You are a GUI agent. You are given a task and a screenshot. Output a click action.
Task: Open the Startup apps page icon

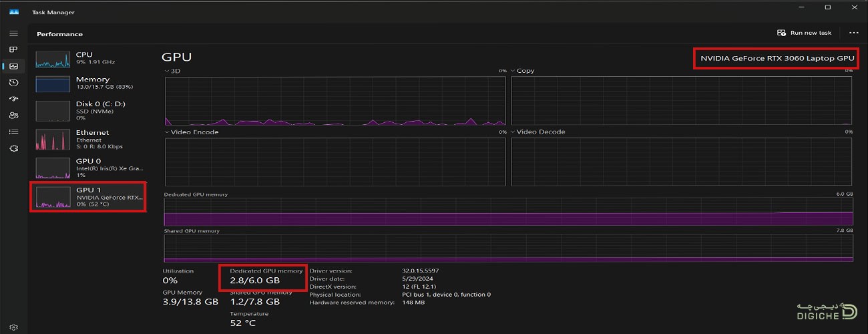click(x=13, y=99)
